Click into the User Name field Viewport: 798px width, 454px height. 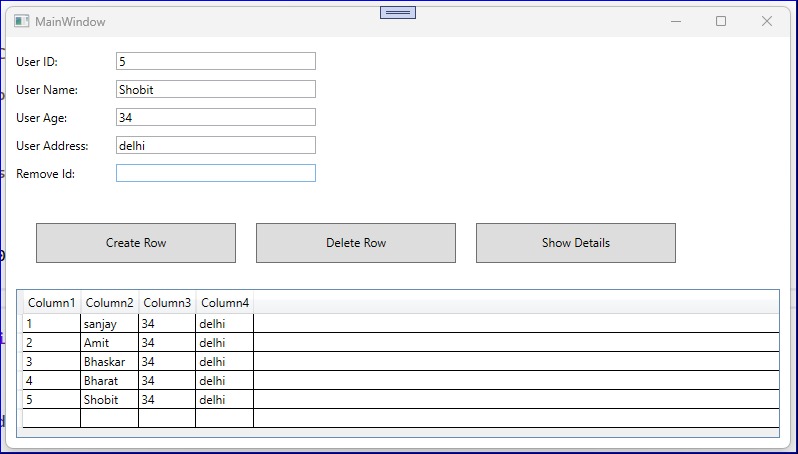click(x=216, y=89)
